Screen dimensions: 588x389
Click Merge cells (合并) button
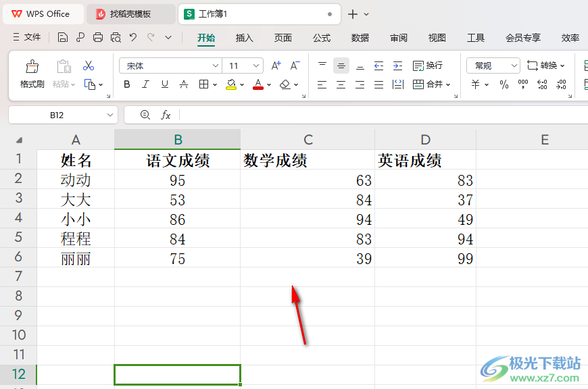[428, 84]
